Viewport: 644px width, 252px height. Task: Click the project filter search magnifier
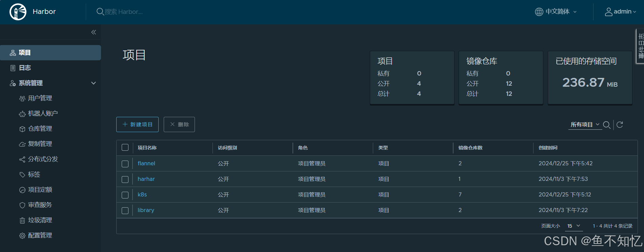(607, 125)
